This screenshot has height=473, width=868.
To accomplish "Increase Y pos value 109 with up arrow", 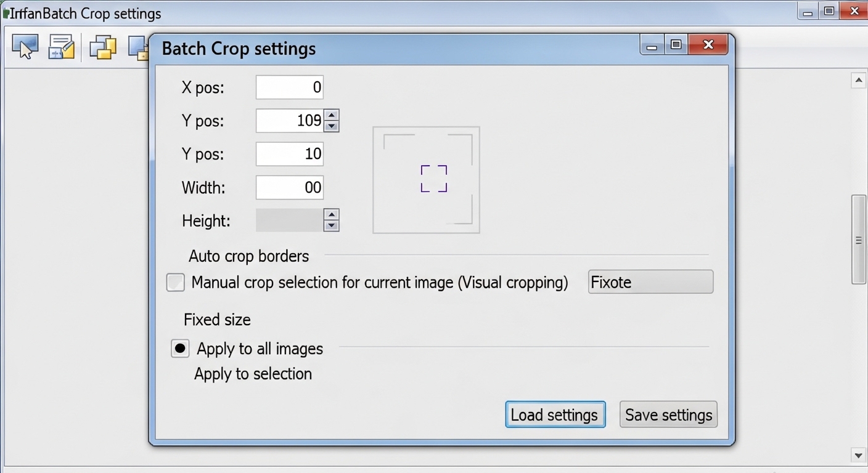I will [x=332, y=115].
